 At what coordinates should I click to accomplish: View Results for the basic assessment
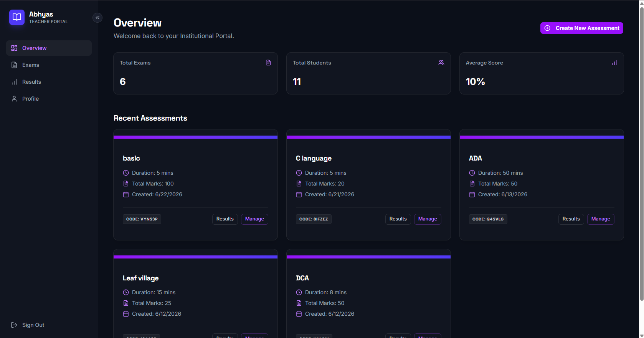(225, 219)
